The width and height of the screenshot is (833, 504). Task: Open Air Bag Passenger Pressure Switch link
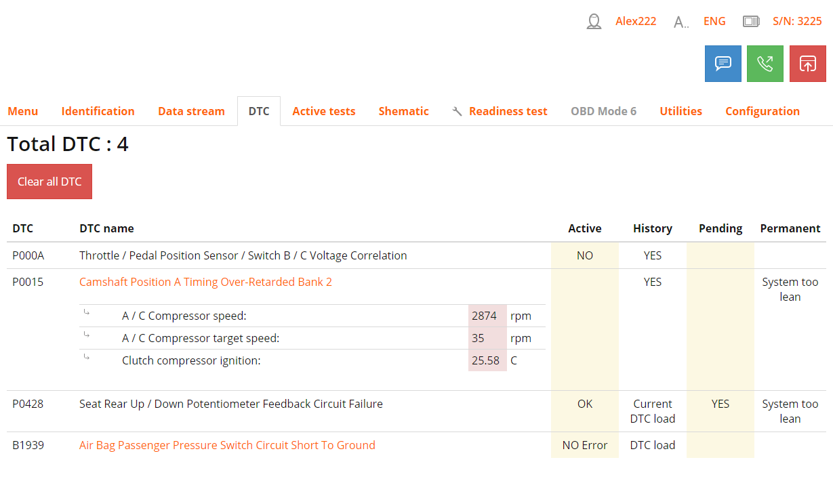[227, 445]
